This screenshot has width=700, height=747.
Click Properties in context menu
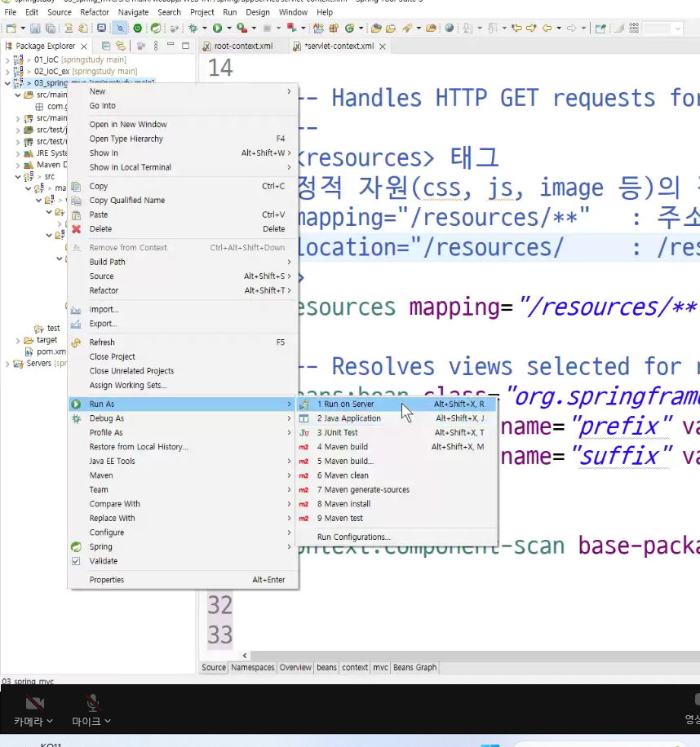pyautogui.click(x=183, y=580)
